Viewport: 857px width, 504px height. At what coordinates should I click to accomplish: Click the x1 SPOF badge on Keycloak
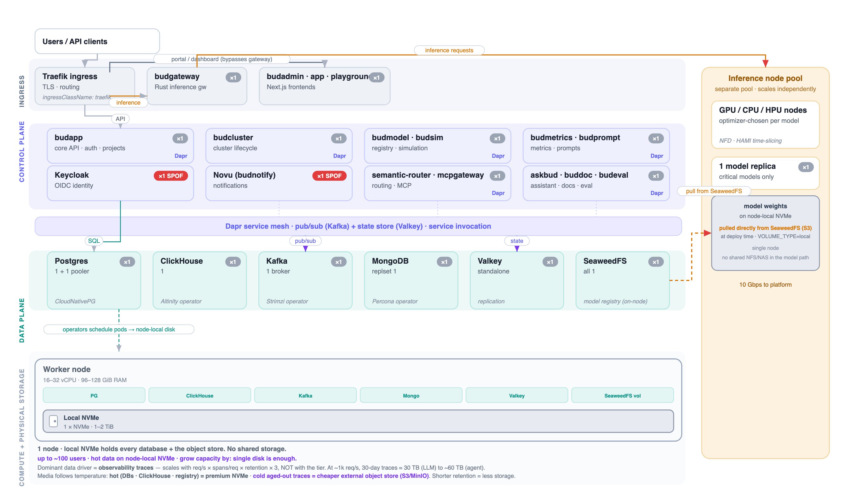pyautogui.click(x=171, y=176)
